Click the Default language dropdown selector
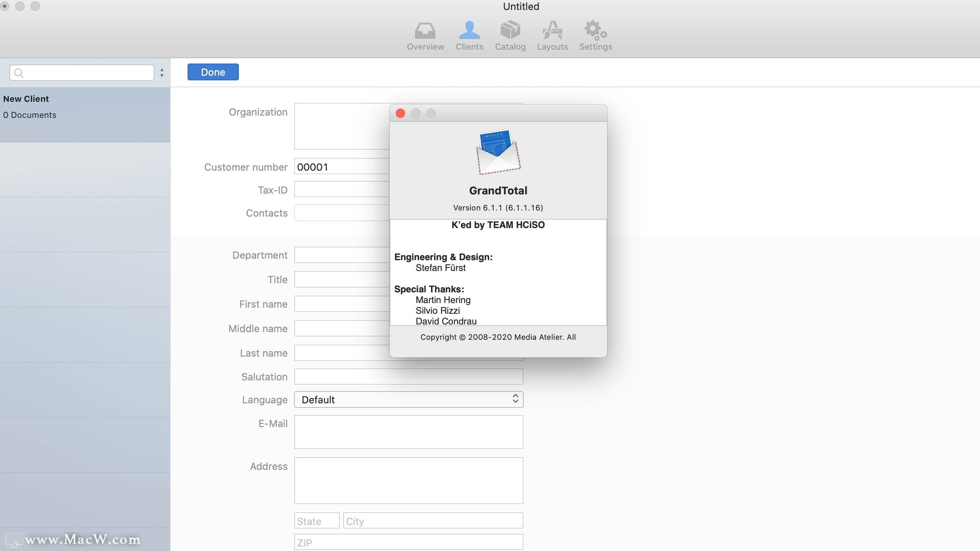Image resolution: width=980 pixels, height=551 pixels. [408, 399]
